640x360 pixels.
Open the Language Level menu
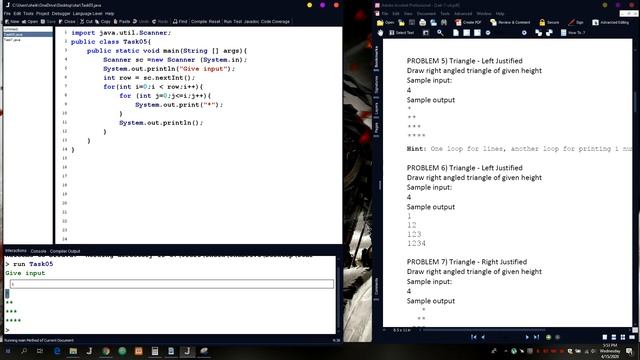[x=88, y=13]
